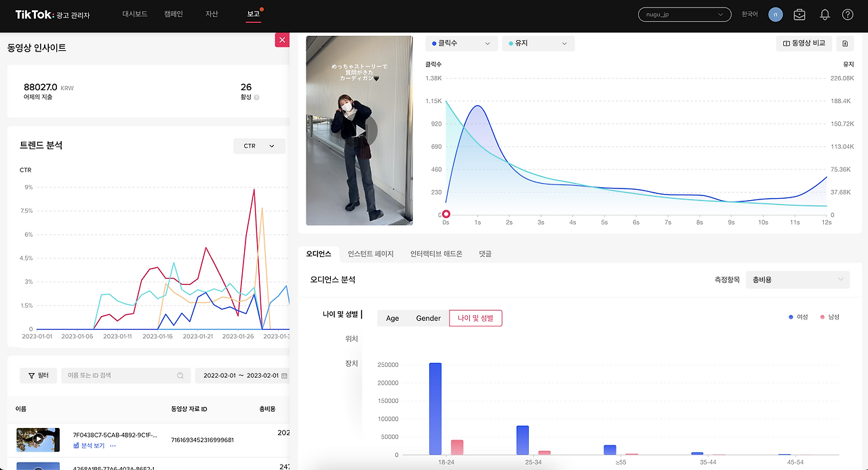This screenshot has height=470, width=868.
Task: Open the CTR metric dropdown
Action: [259, 146]
